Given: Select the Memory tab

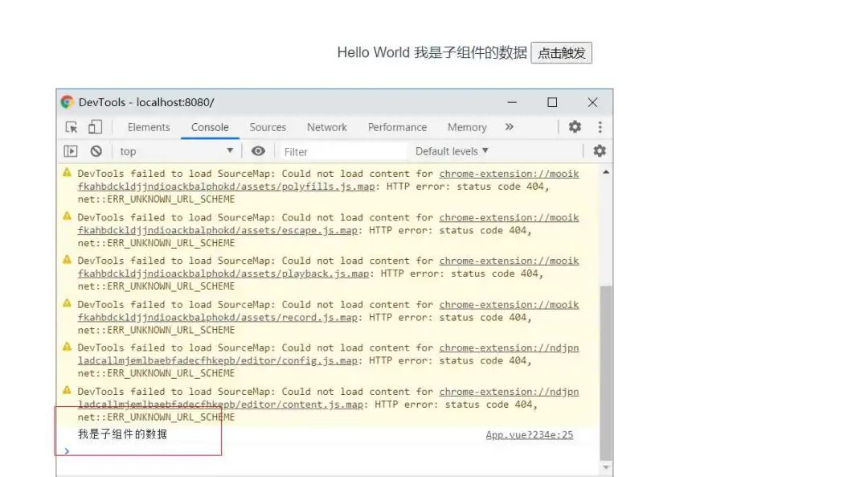Looking at the screenshot, I should pyautogui.click(x=467, y=127).
